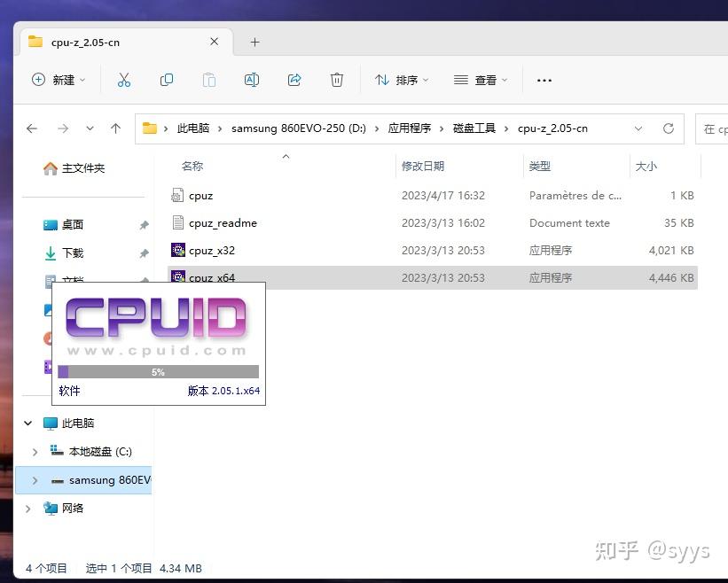Click the Paste clipboard icon

[x=209, y=81]
